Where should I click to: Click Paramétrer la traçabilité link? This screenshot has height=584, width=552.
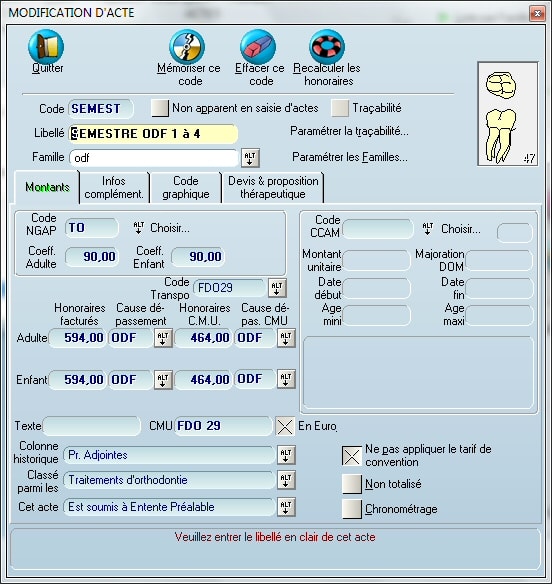coord(349,131)
